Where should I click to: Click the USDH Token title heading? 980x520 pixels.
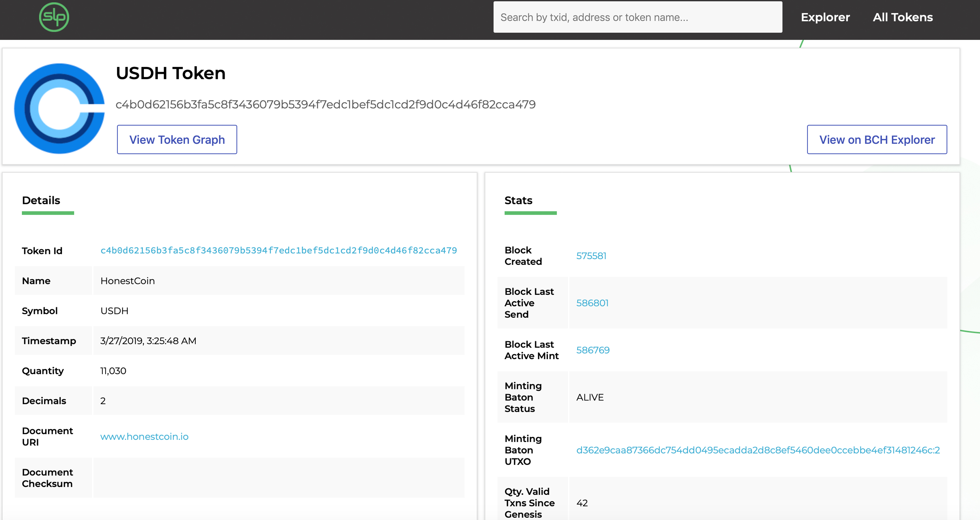(171, 73)
